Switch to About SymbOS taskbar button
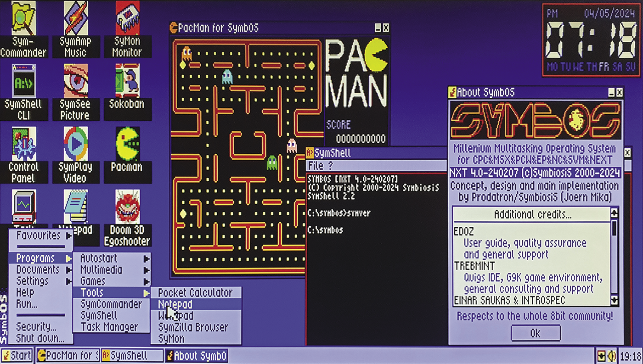The width and height of the screenshot is (643, 364). 197,356
